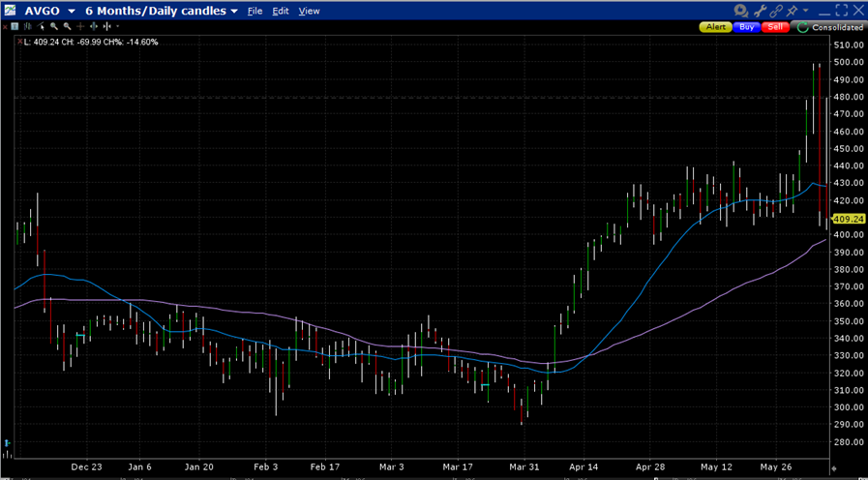Click the 500.00 price axis label
The height and width of the screenshot is (480, 868).
[x=849, y=62]
